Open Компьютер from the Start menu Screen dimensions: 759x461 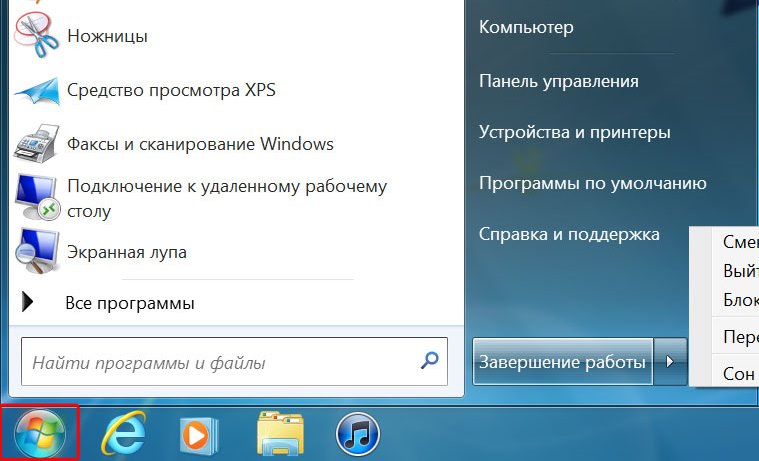(526, 27)
